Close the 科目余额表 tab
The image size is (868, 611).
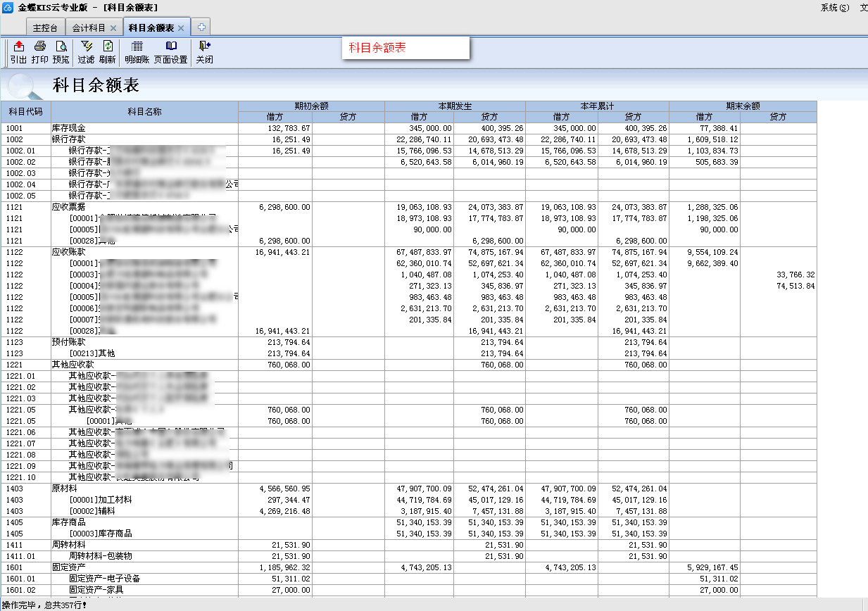pos(181,28)
